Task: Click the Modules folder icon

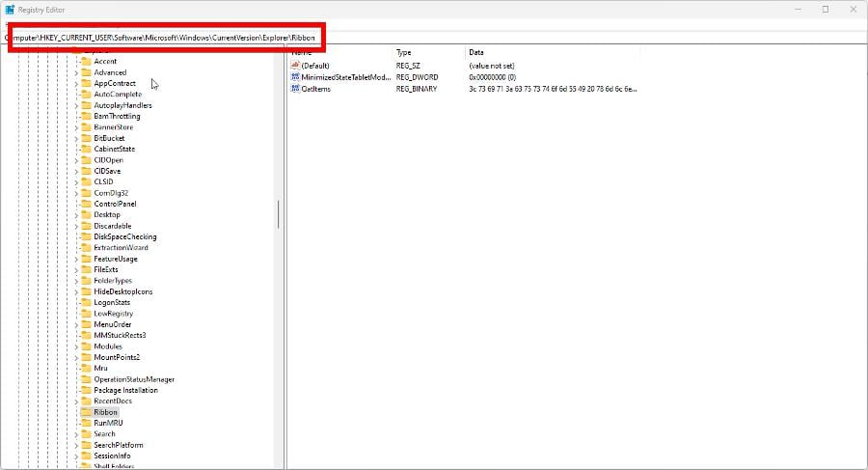Action: point(86,346)
